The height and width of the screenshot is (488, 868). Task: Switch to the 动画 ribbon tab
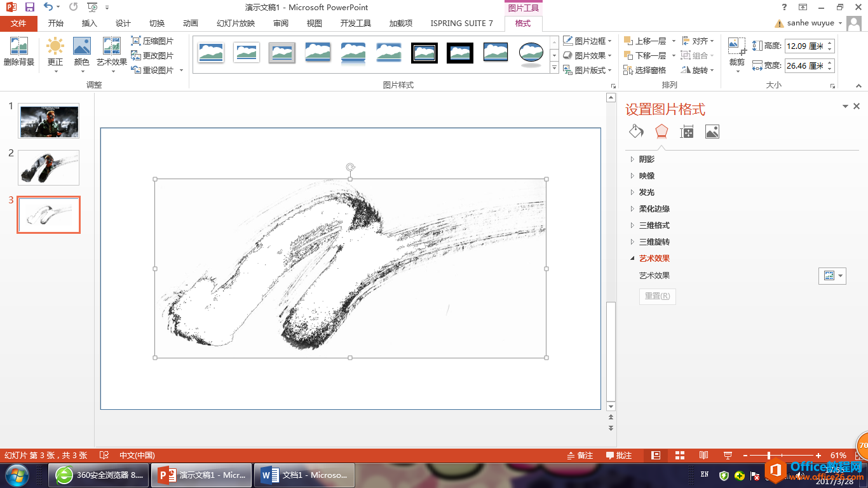(x=190, y=24)
